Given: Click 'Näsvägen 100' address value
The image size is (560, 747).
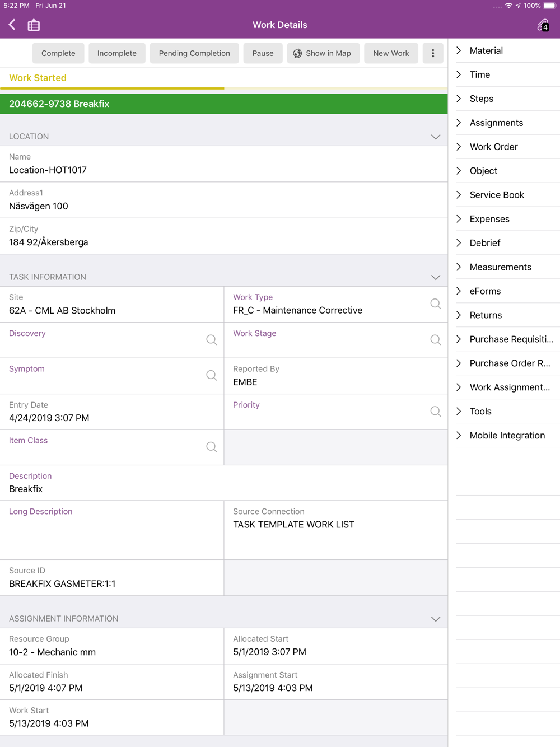Looking at the screenshot, I should pyautogui.click(x=39, y=206).
